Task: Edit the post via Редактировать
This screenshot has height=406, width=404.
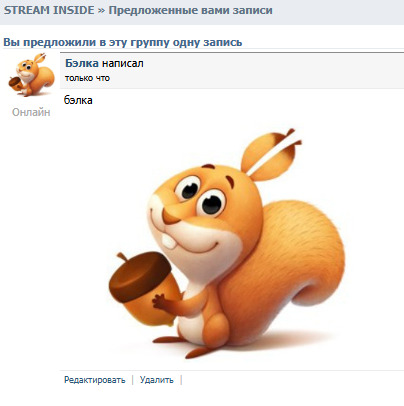Action: tap(95, 380)
